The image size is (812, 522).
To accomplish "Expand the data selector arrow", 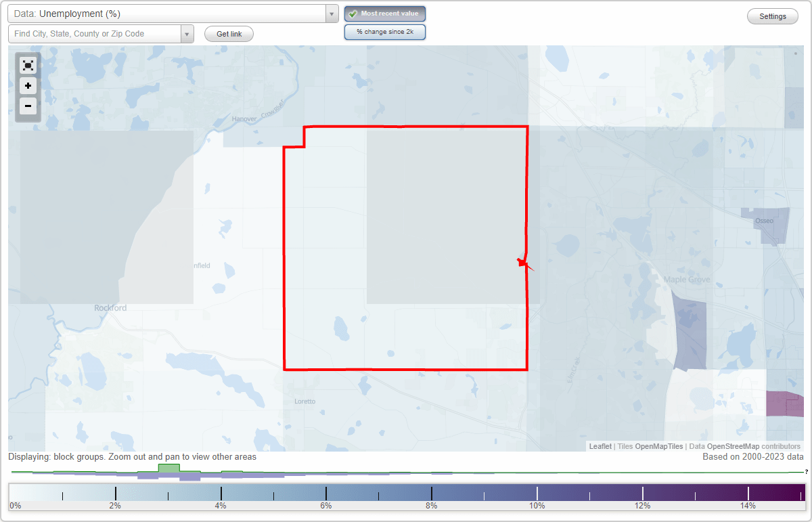I will (332, 14).
